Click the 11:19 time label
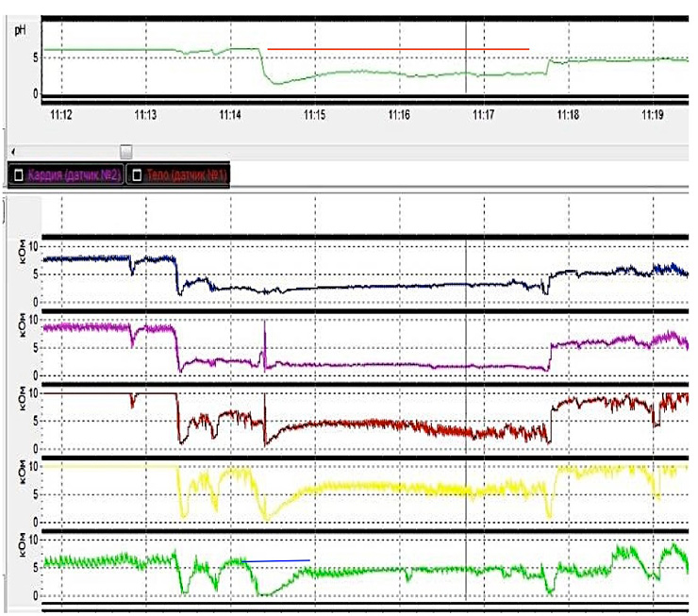698x616 pixels. pos(653,115)
